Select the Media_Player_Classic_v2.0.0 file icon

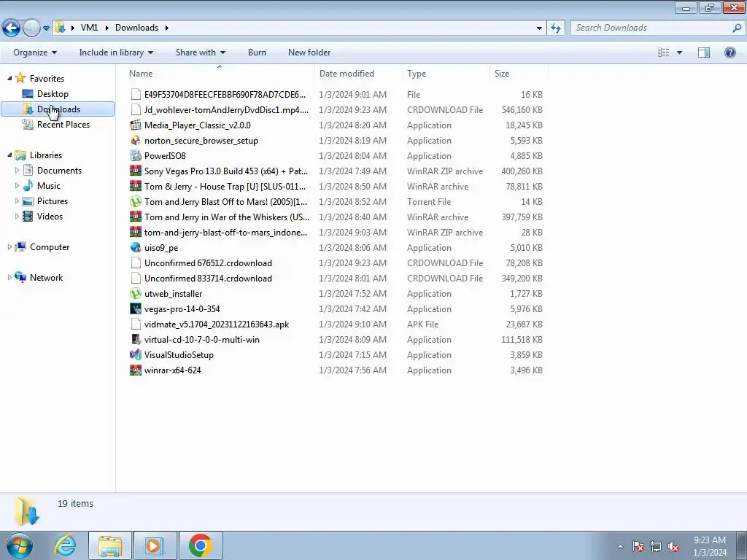pos(135,125)
